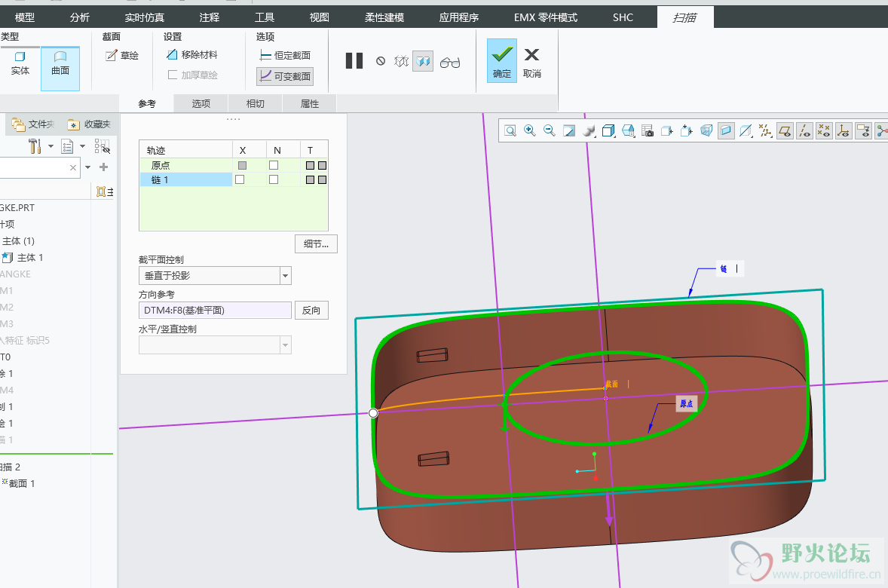
Task: Click the Zoom In magnifier icon
Action: tap(530, 130)
